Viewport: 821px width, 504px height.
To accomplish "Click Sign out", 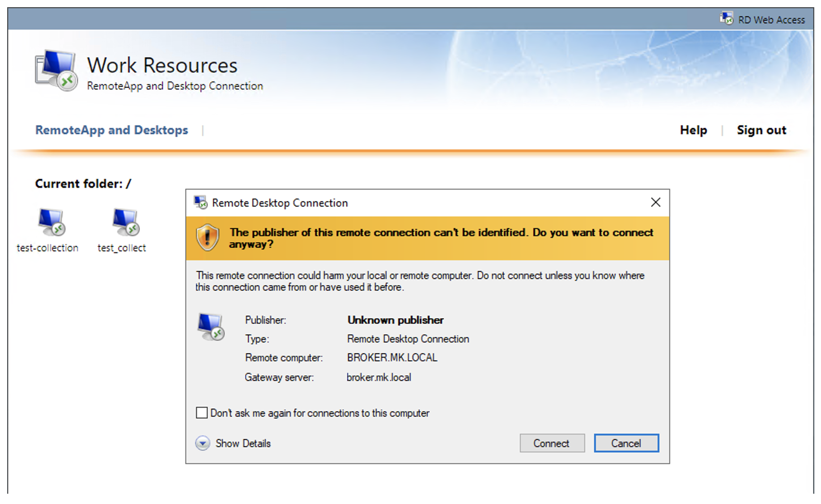I will coord(761,130).
